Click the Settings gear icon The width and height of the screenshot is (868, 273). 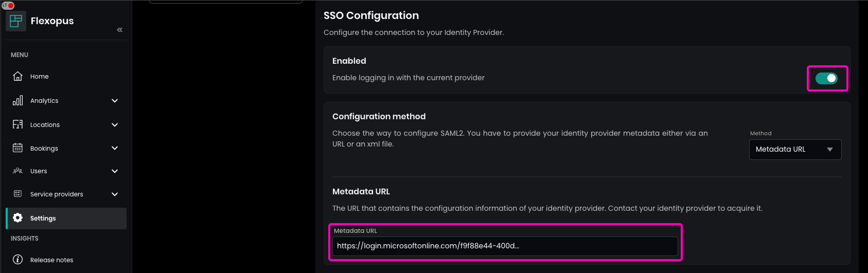pos(17,218)
